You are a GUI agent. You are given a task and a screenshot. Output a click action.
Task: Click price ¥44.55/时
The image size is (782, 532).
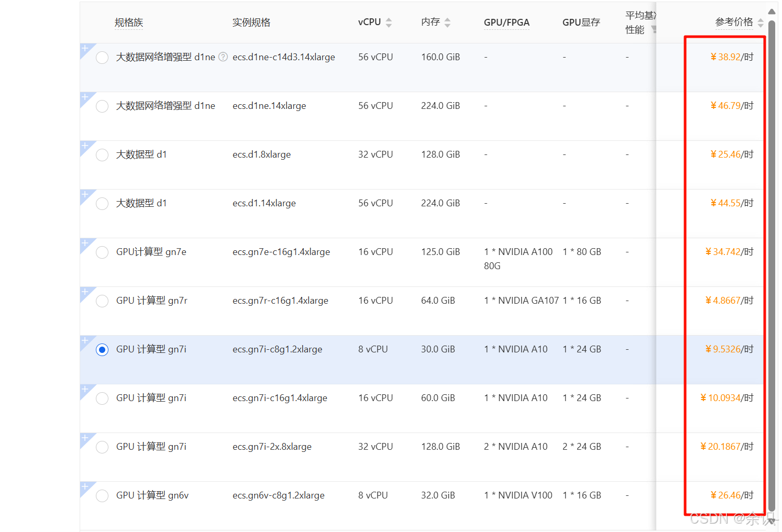(x=732, y=203)
